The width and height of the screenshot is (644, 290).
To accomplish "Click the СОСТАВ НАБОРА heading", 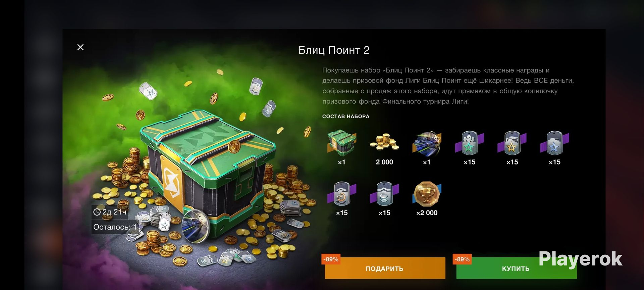I will [346, 116].
